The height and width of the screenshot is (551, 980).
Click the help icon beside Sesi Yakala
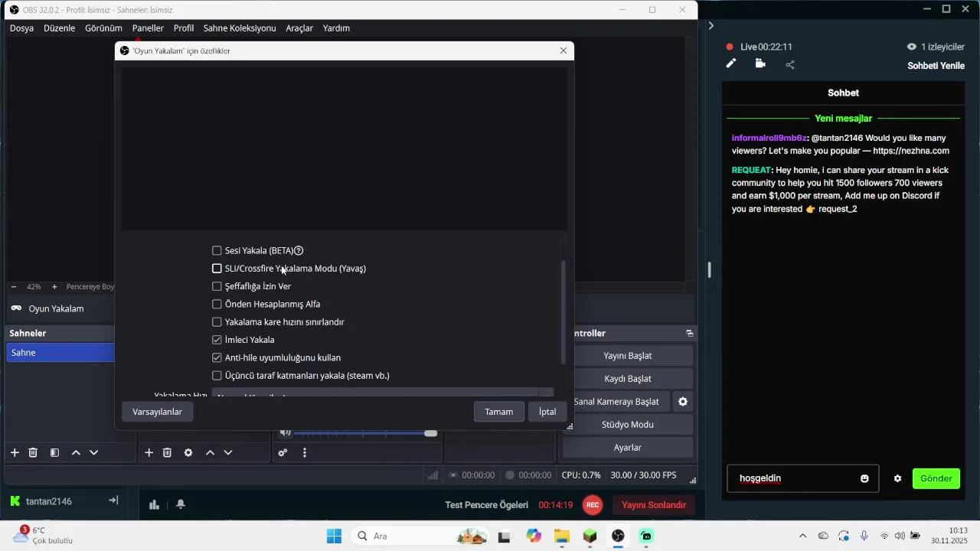click(x=299, y=250)
